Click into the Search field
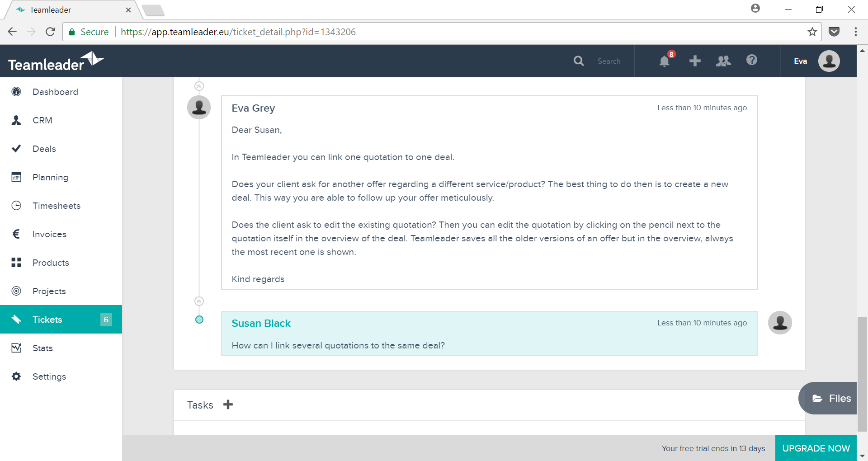The image size is (868, 461). (609, 61)
